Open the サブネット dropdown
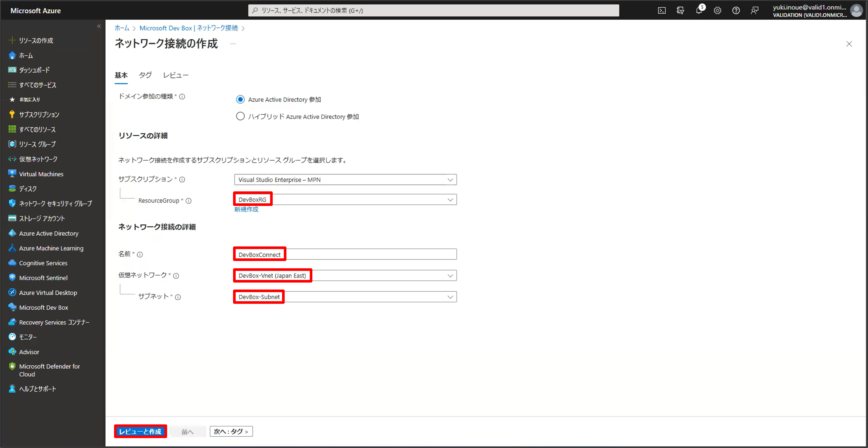Screen dimensions: 868x448 click(345, 297)
